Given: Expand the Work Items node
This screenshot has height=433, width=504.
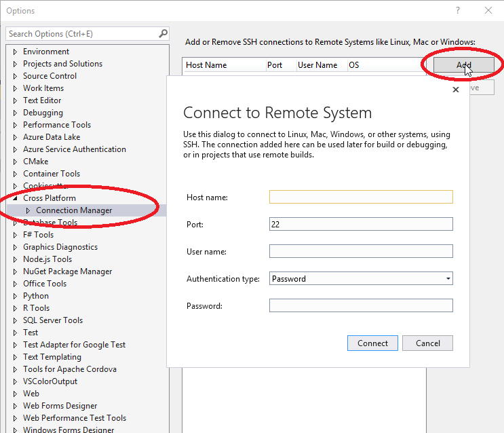Looking at the screenshot, I should point(15,88).
